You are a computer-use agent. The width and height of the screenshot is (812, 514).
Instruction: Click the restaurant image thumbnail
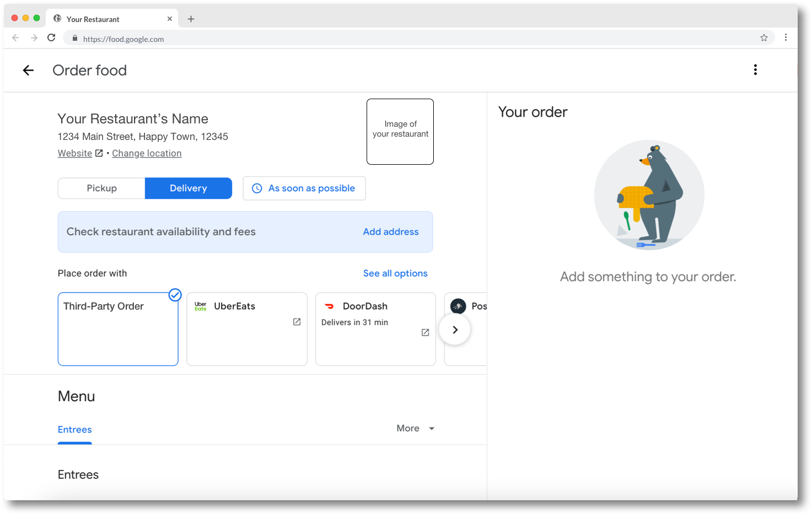(x=400, y=132)
